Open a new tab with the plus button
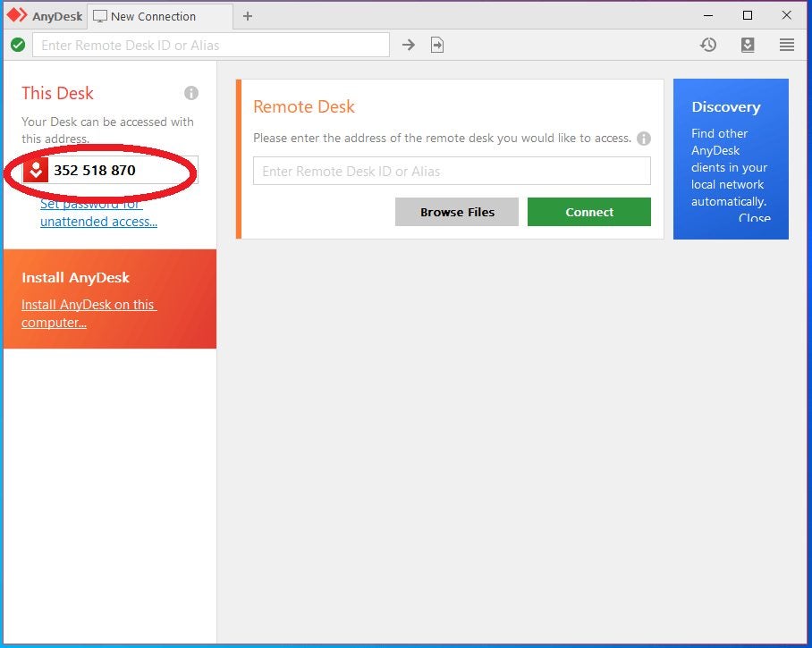Image resolution: width=812 pixels, height=648 pixels. coord(248,16)
